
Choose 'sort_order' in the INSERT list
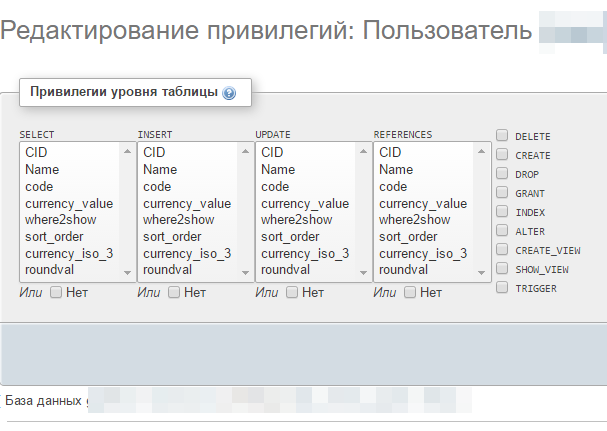click(x=174, y=237)
